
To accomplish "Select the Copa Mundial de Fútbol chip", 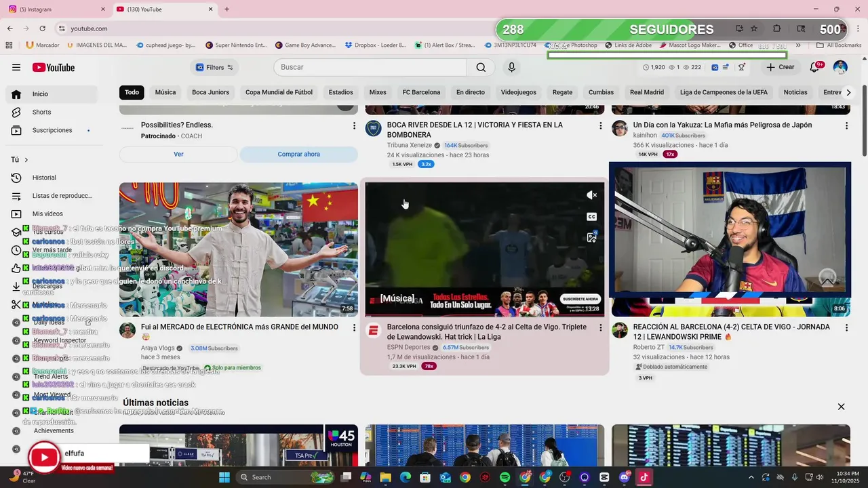I will 279,92.
